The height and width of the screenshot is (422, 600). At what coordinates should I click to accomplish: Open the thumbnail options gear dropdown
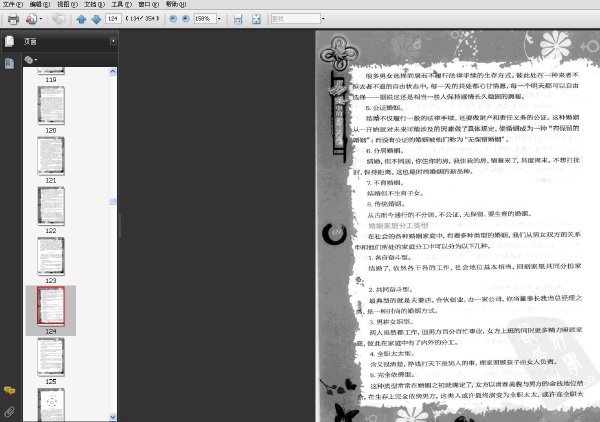(31, 60)
